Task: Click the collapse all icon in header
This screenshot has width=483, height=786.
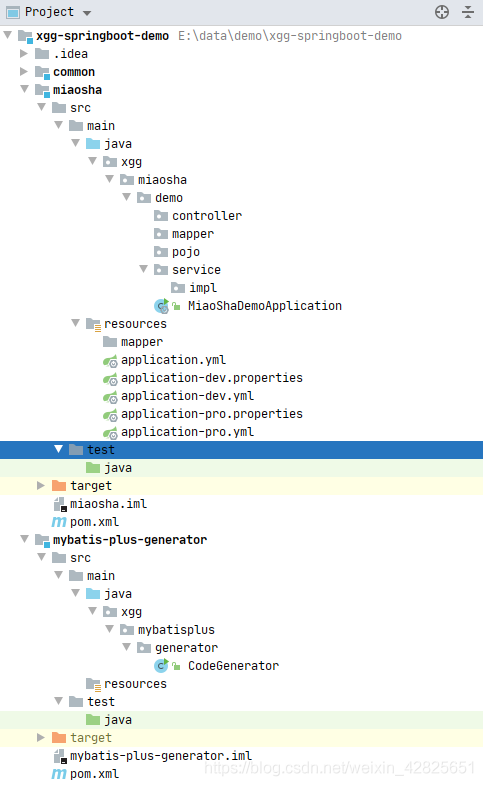Action: [468, 12]
